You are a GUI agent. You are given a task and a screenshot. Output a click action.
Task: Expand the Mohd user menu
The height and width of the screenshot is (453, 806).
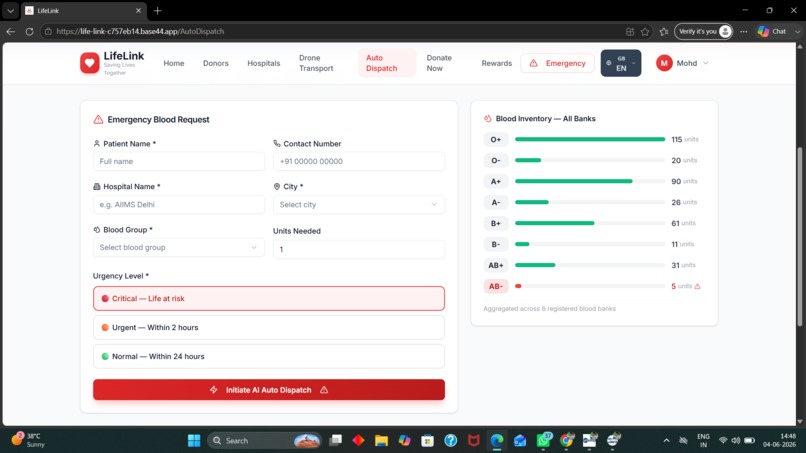pos(682,63)
